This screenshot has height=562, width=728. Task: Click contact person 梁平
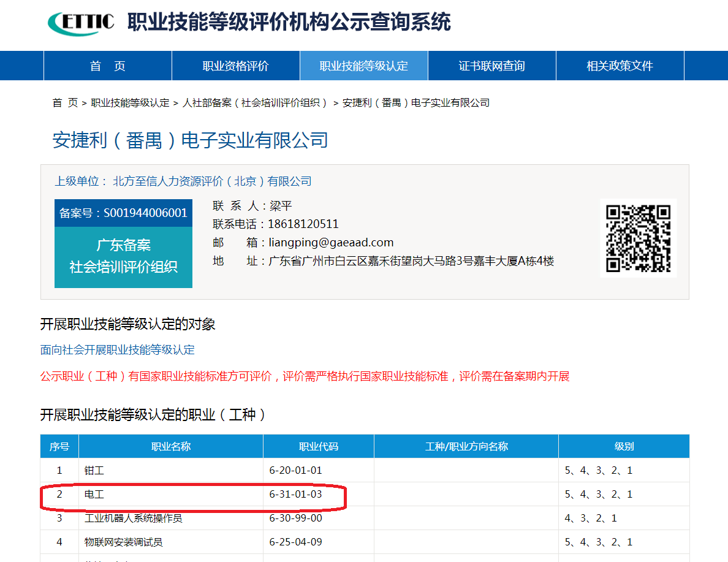[281, 206]
